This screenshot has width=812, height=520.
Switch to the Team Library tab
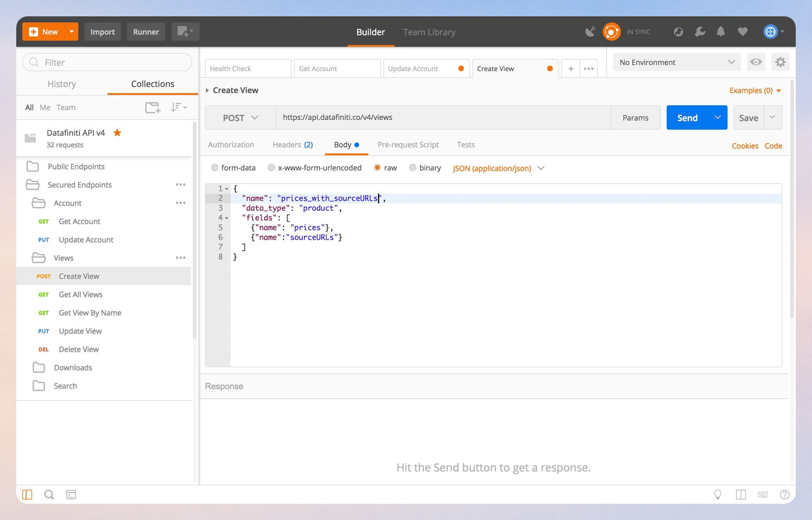(429, 32)
